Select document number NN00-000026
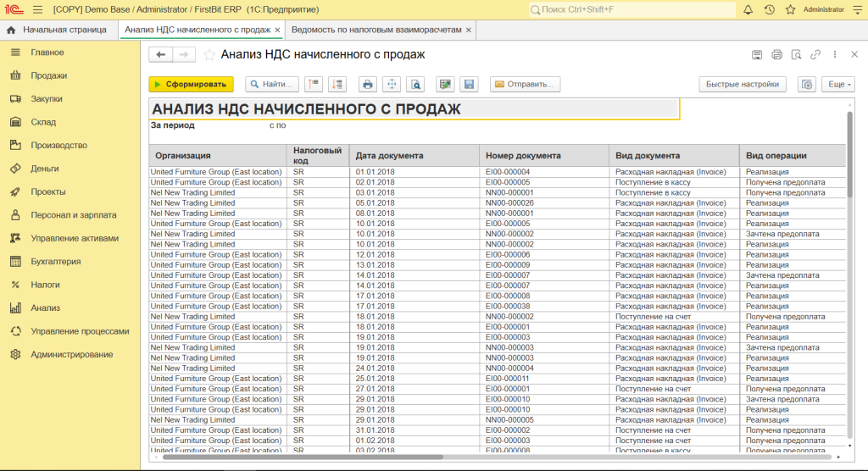Screen dimensions: 868x471 pos(544,202)
